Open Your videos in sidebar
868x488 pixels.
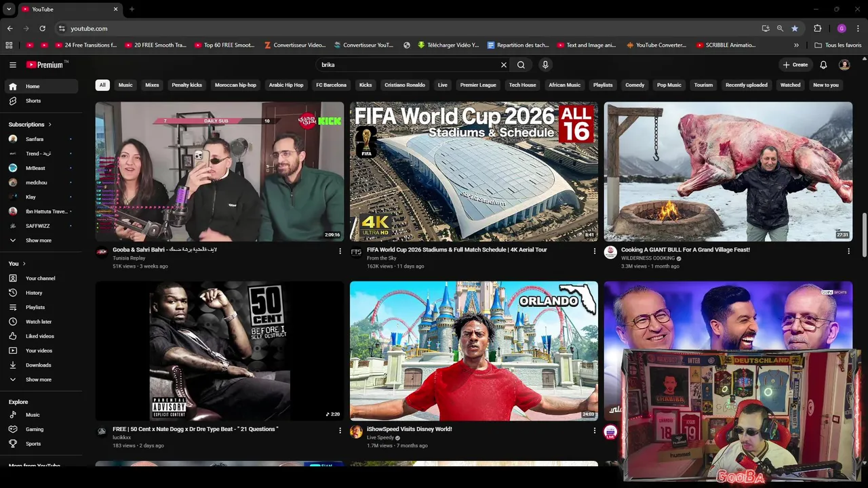click(x=42, y=350)
